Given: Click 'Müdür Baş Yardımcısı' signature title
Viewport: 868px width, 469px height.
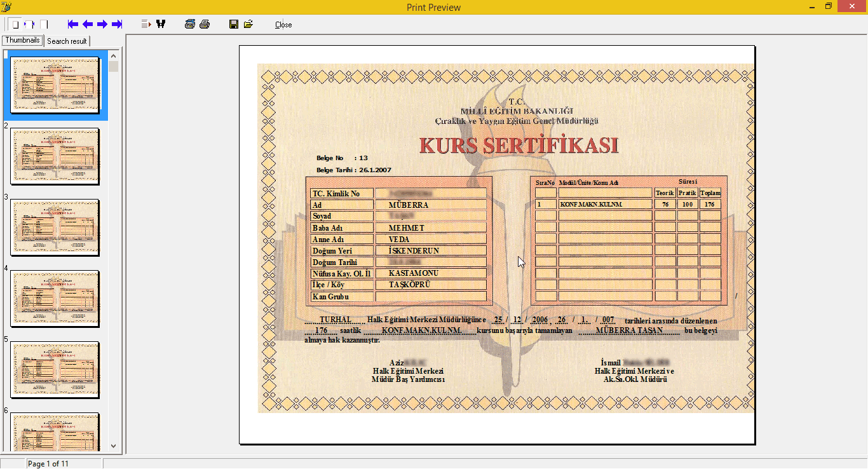Looking at the screenshot, I should tap(408, 379).
